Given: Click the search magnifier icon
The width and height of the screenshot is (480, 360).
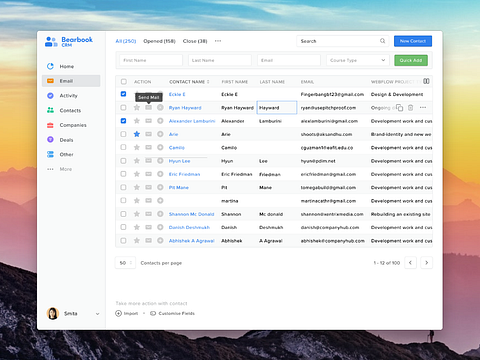Looking at the screenshot, I should [x=382, y=41].
